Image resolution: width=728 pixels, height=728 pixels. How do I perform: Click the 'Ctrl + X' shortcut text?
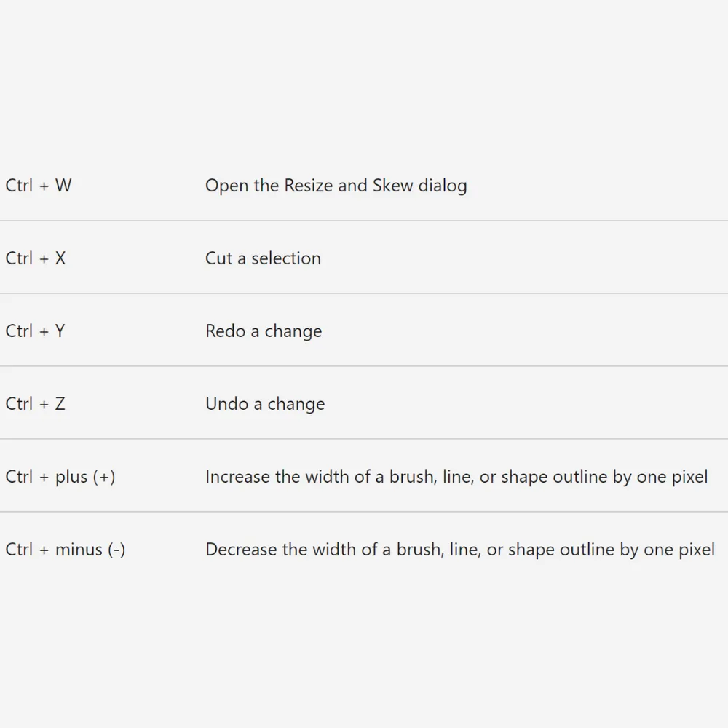click(36, 258)
